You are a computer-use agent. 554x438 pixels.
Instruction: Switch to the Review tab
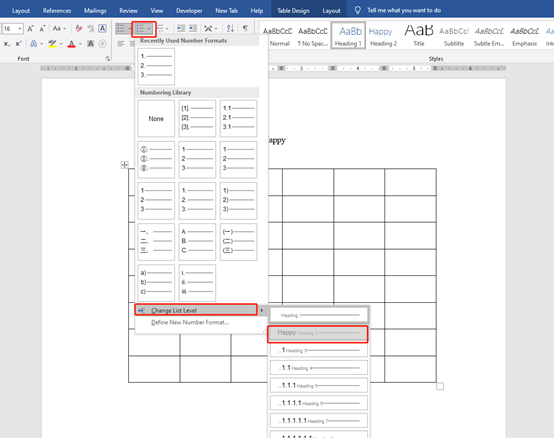pos(128,11)
